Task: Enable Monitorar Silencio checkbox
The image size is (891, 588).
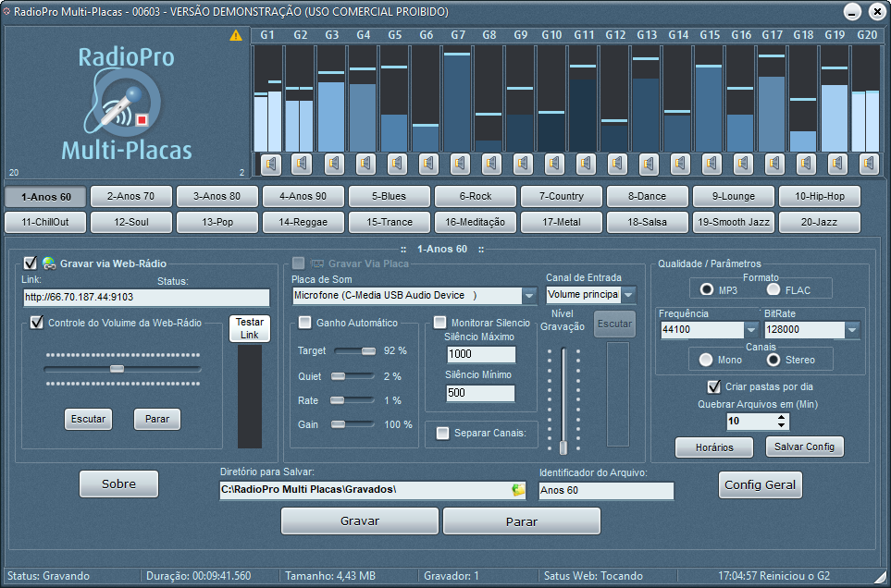Action: point(439,323)
